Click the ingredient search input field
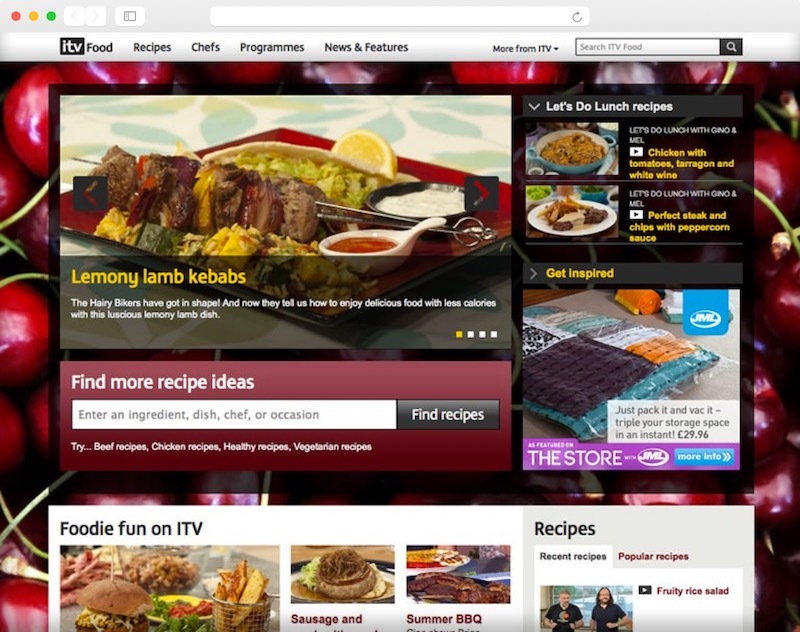The image size is (800, 632). pos(234,414)
